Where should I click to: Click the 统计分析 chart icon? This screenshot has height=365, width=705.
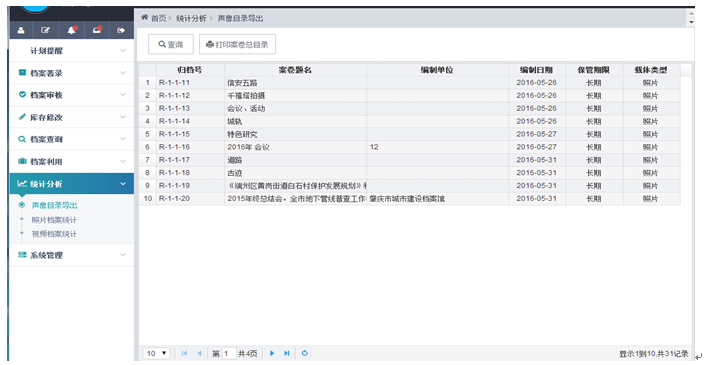click(x=22, y=183)
